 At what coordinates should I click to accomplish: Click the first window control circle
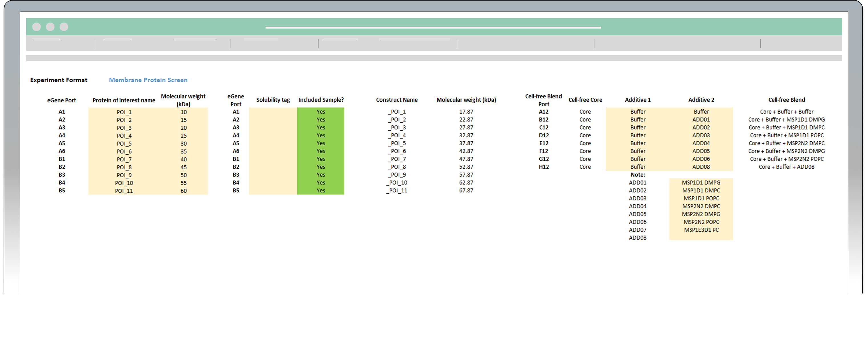37,27
